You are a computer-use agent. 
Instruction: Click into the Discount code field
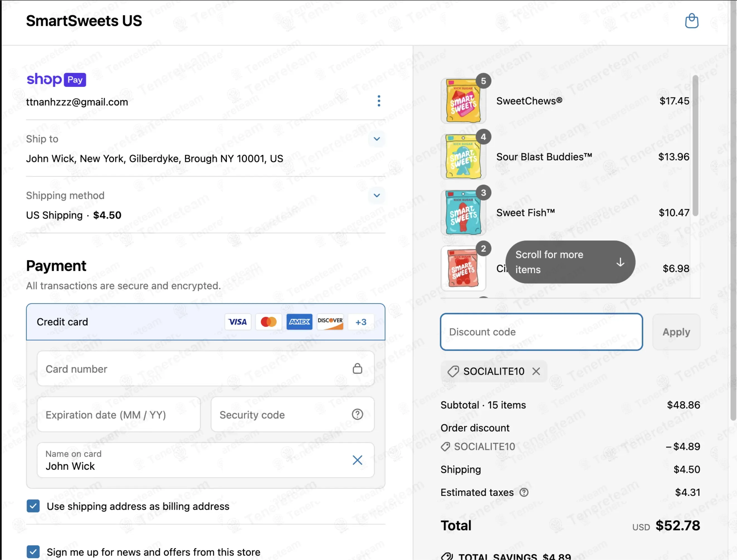(541, 332)
